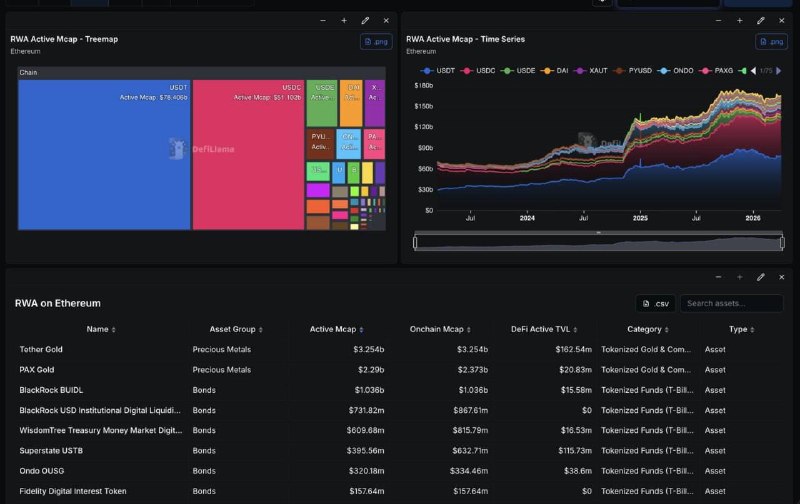Toggle USDT series in chart legend
The image size is (800, 504).
pyautogui.click(x=438, y=70)
